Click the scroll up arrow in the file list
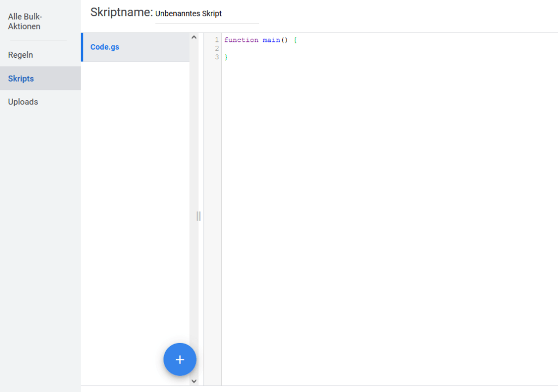 [x=194, y=38]
